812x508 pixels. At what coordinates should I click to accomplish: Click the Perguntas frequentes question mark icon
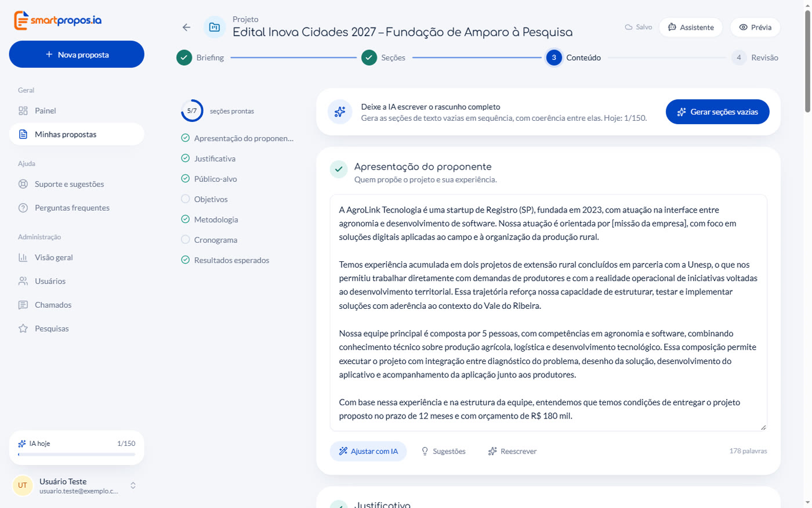tap(23, 208)
